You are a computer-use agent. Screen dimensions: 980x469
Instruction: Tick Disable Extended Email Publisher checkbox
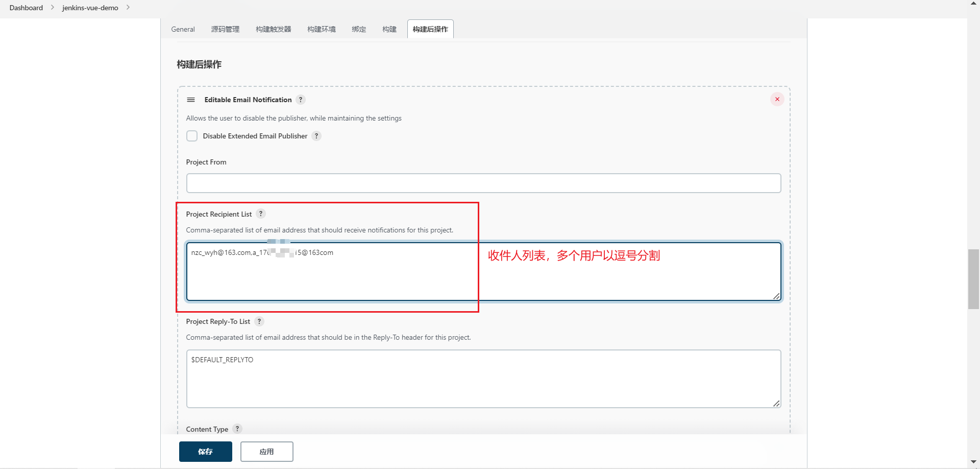[192, 136]
